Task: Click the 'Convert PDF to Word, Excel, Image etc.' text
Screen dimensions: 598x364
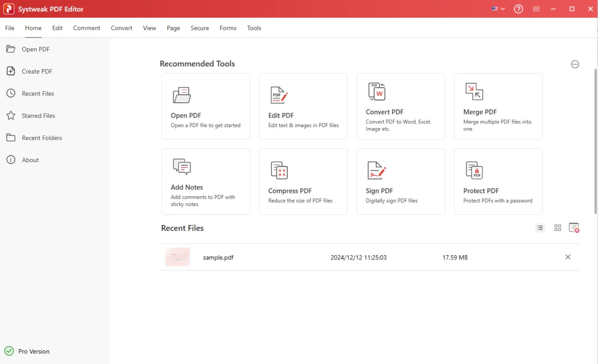Action: 398,125
